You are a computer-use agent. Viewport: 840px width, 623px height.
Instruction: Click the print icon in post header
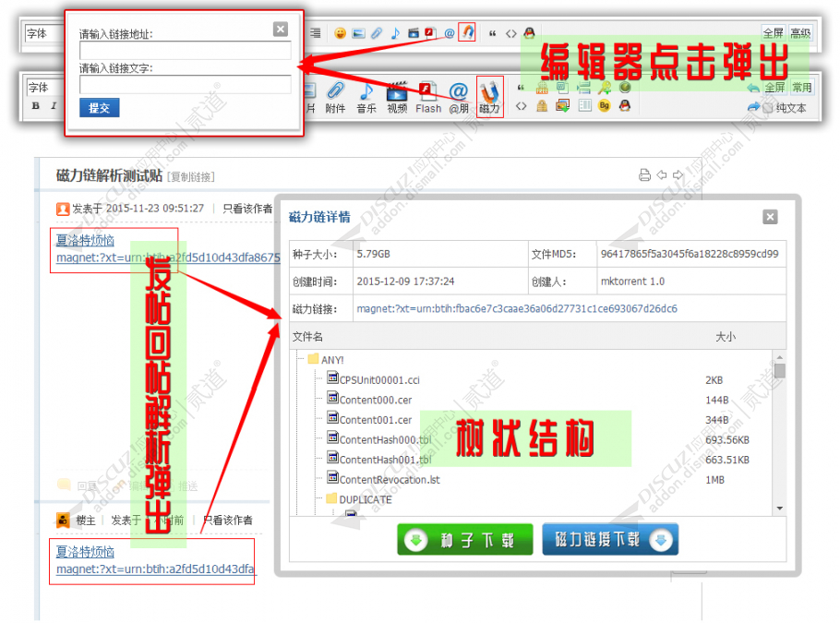[x=644, y=175]
